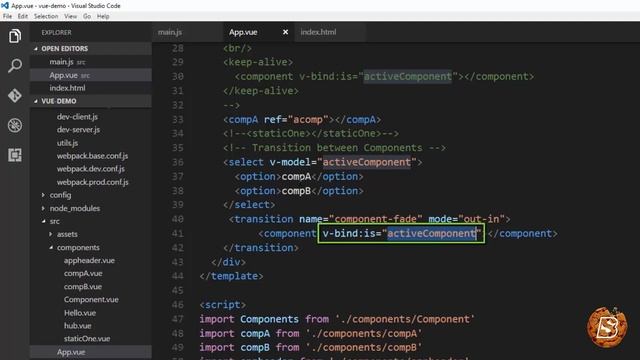This screenshot has width=640, height=360.
Task: Open the Help menu
Action: point(103,16)
